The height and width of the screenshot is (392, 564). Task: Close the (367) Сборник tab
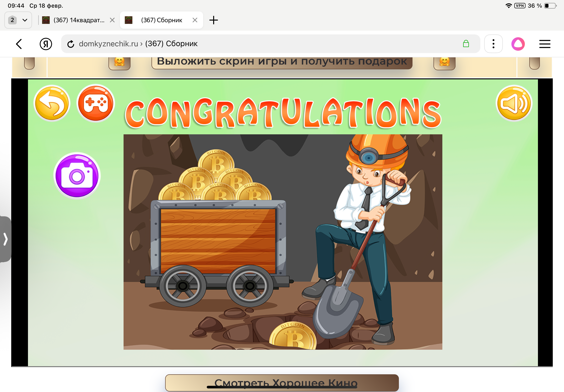point(195,20)
